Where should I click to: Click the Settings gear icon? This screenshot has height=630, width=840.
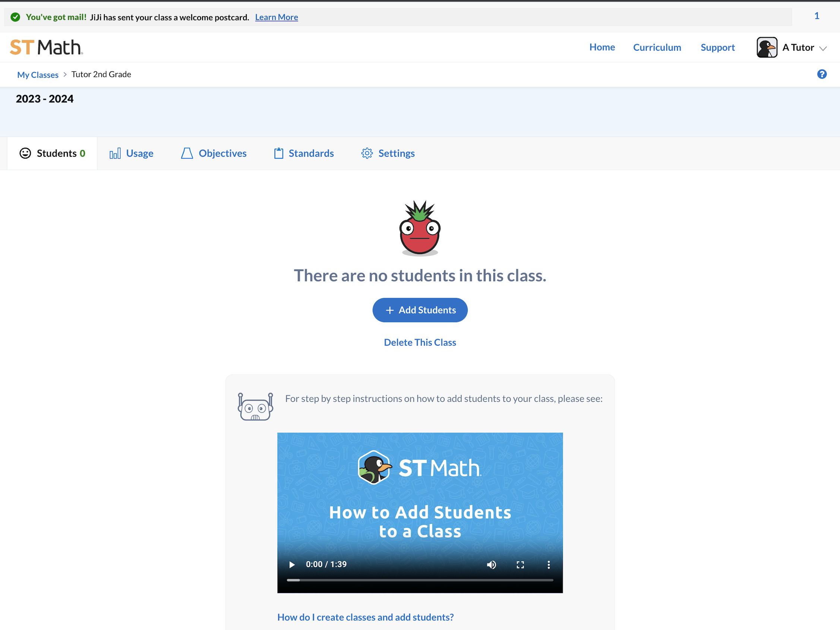pyautogui.click(x=366, y=153)
